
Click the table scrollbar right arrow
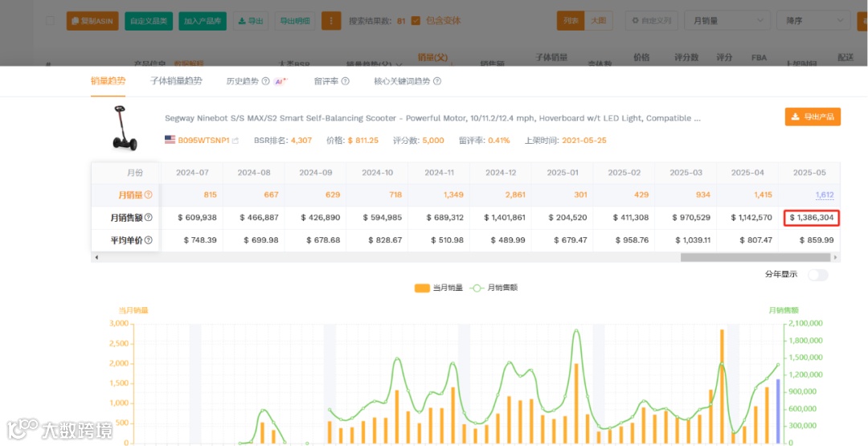coord(836,257)
